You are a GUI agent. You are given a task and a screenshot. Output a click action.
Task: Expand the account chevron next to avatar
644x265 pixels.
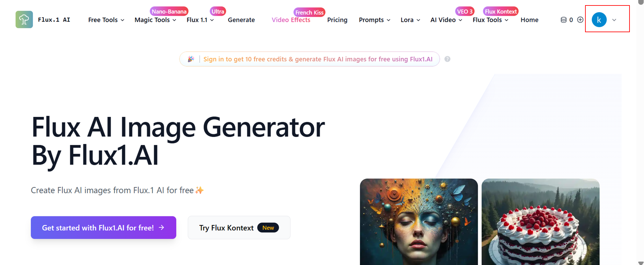(x=614, y=20)
